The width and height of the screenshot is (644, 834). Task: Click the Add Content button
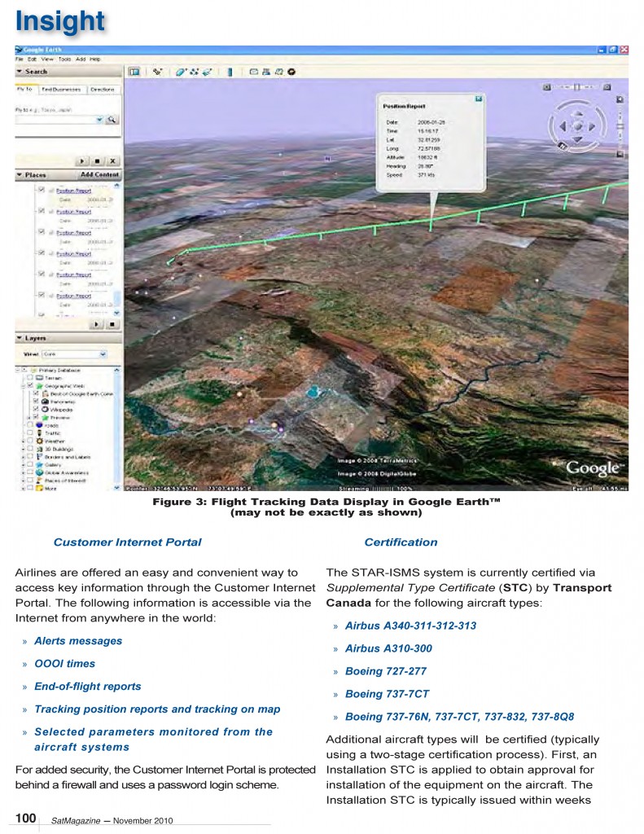click(x=99, y=174)
